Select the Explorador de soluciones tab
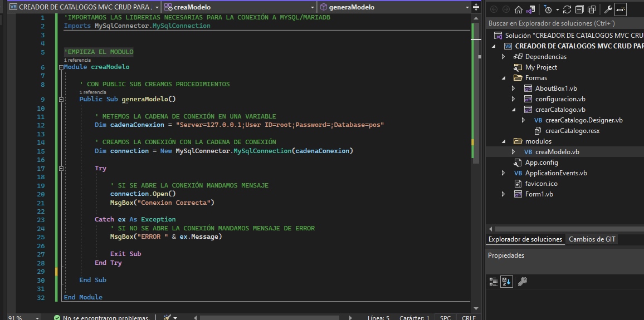The image size is (644, 320). coord(525,239)
